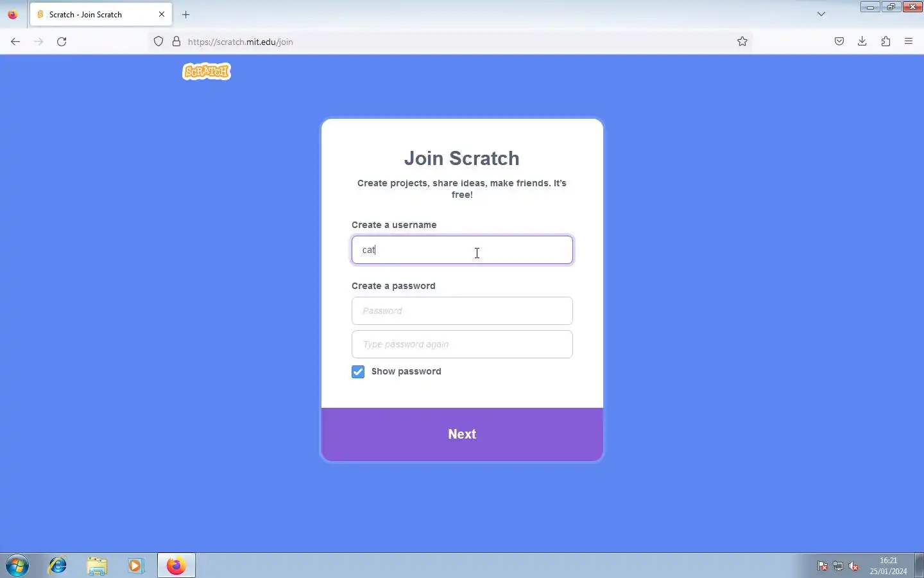Minimize the Firefox window
This screenshot has width=924, height=578.
[x=870, y=7]
